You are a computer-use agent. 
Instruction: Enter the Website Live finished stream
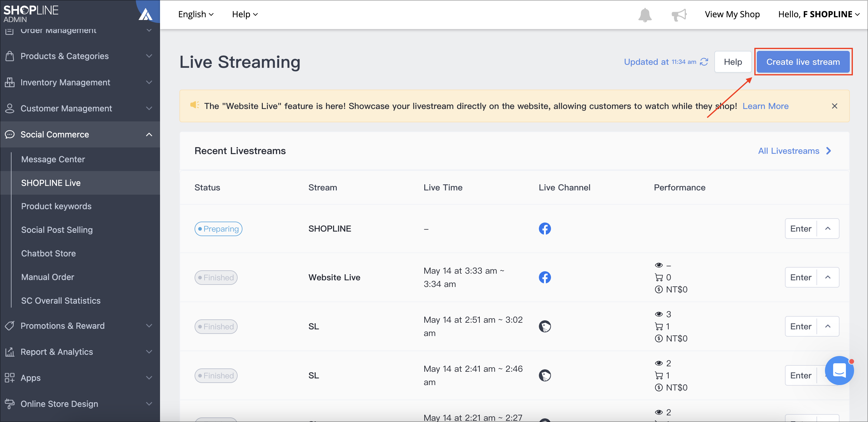[x=801, y=277]
